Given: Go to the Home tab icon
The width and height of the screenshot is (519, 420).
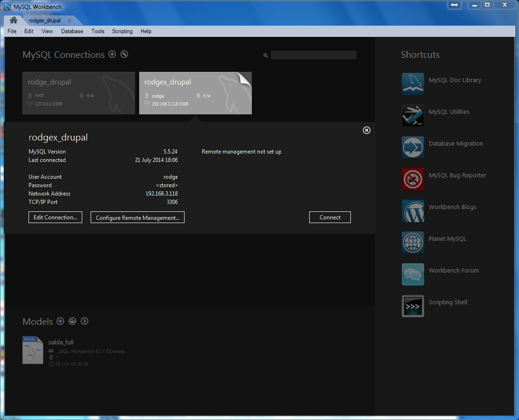Looking at the screenshot, I should pos(13,20).
